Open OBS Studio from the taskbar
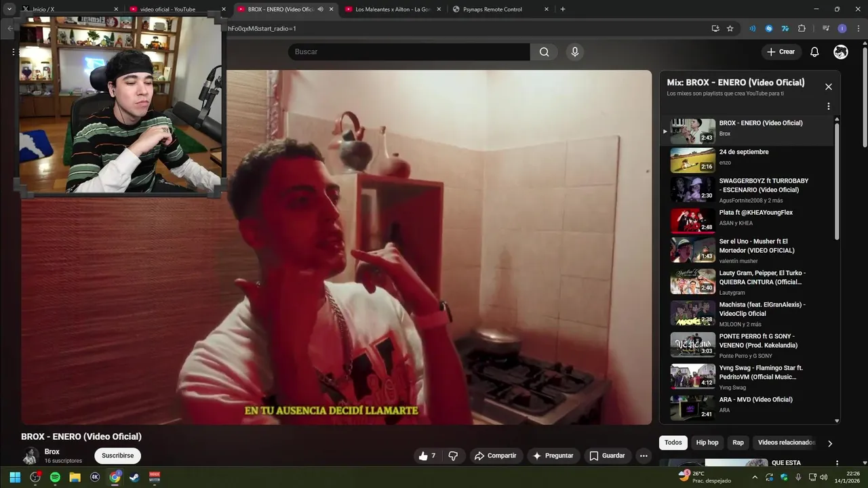This screenshot has height=488, width=868. 35,477
